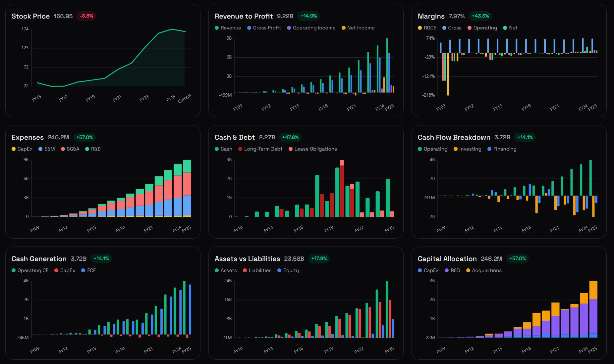The height and width of the screenshot is (364, 614).
Task: Toggle the Financing cash flow series
Action: [502, 149]
